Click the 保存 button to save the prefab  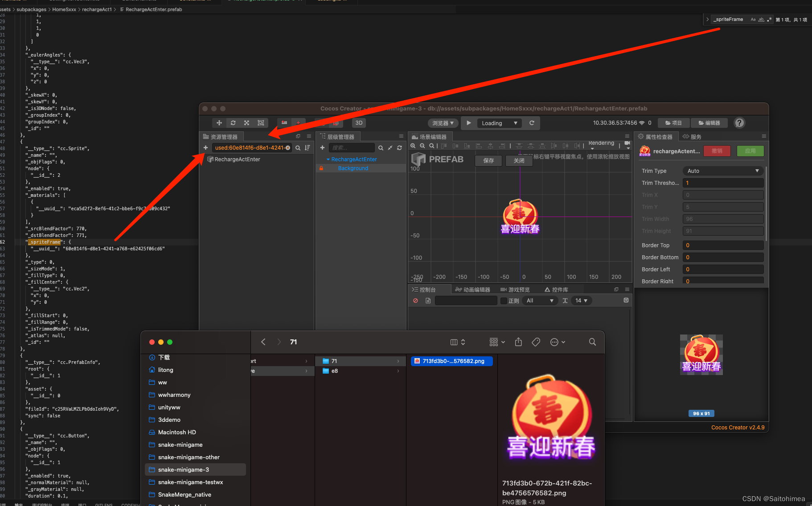click(x=488, y=161)
